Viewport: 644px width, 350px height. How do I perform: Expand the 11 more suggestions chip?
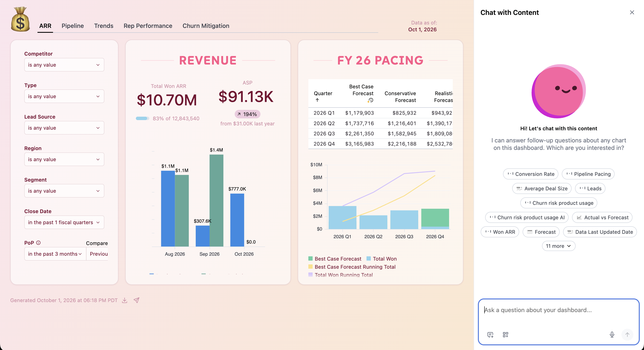(559, 246)
